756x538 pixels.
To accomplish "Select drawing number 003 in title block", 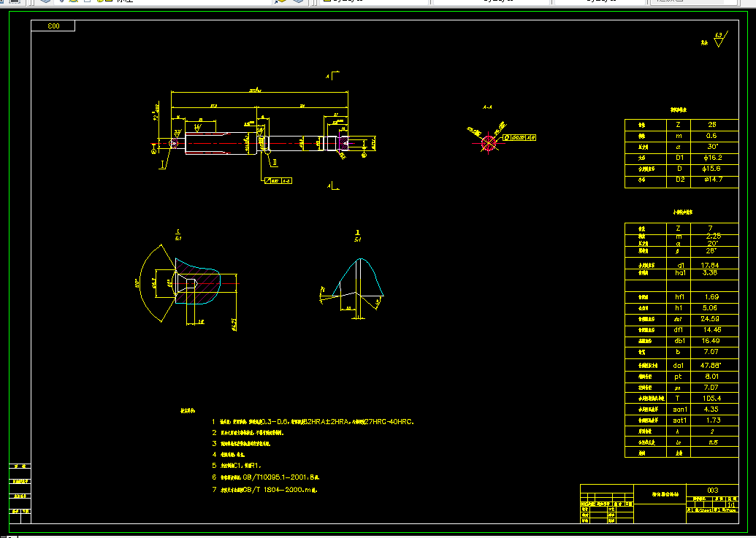I will pos(712,491).
